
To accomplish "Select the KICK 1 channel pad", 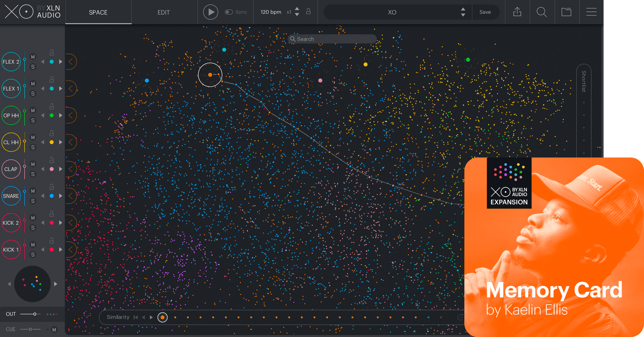I will point(11,249).
